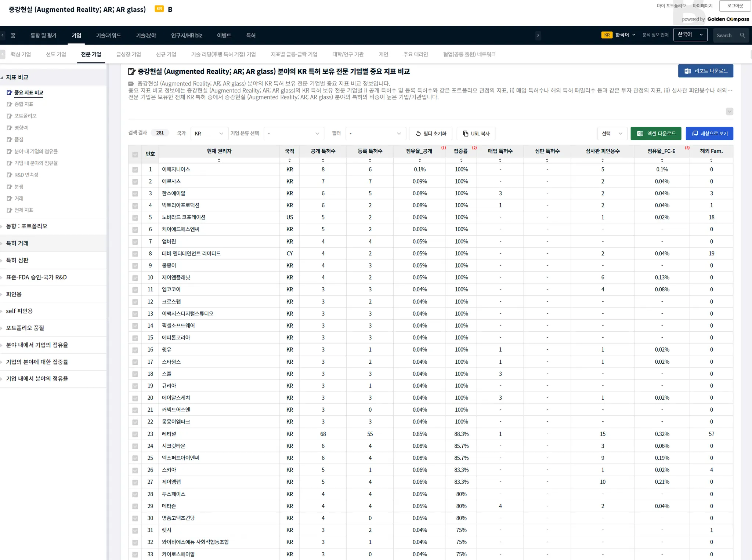Viewport: 752px width, 560px height.
Task: Click the search magnifier icon in navbar
Action: click(x=742, y=35)
